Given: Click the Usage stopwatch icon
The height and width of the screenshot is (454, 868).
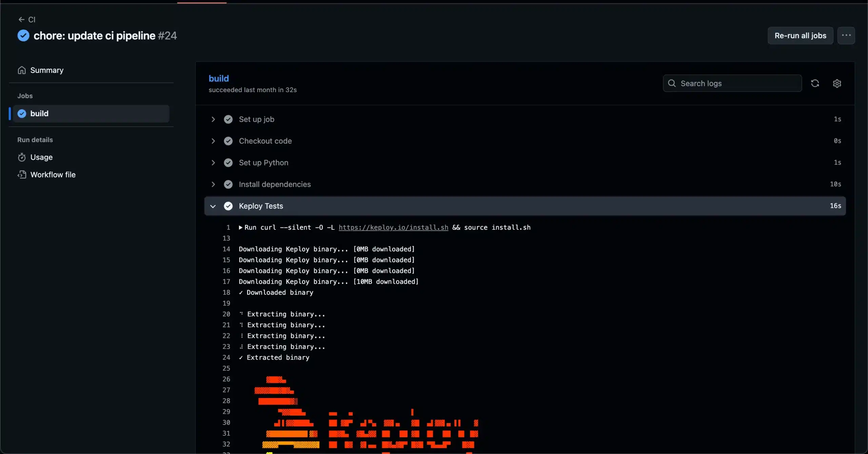Looking at the screenshot, I should pyautogui.click(x=22, y=157).
